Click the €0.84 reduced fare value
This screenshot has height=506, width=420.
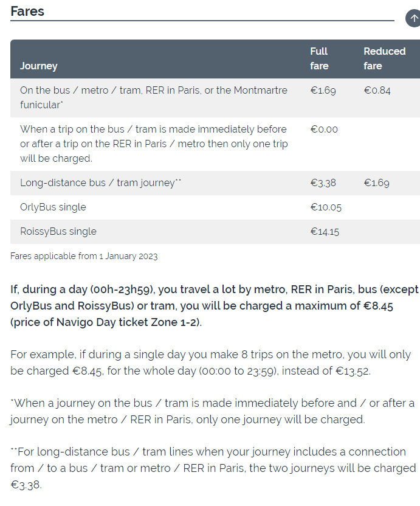[x=377, y=91]
